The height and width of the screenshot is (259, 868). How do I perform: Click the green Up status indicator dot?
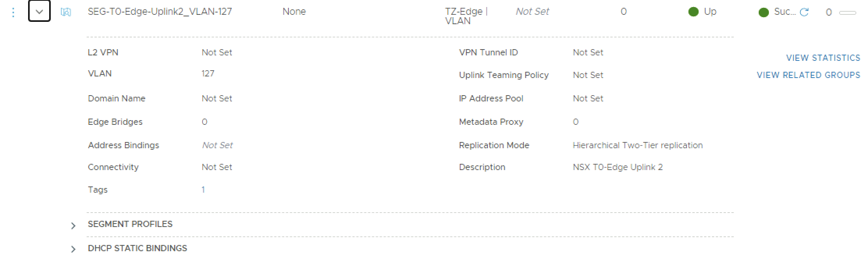[x=693, y=12]
